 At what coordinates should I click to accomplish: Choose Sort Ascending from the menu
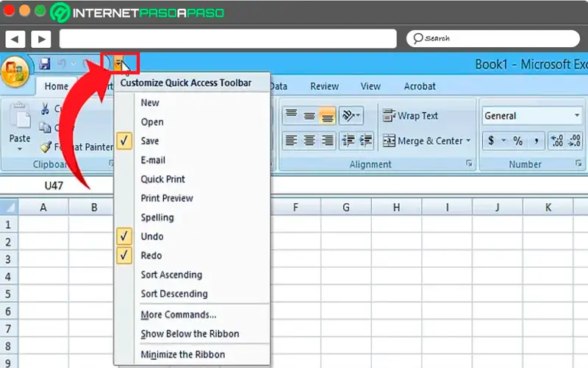(171, 275)
